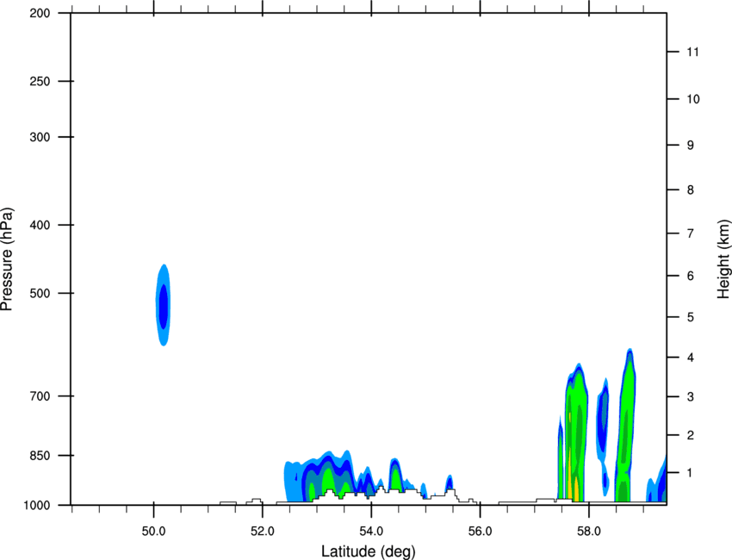The width and height of the screenshot is (732, 560).
Task: Click the 850 pressure tick label
Action: (x=40, y=456)
